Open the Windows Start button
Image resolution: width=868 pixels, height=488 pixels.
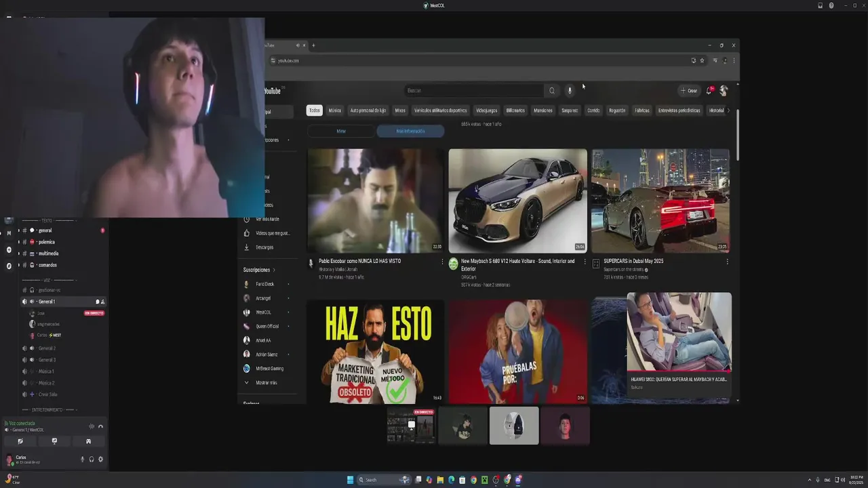350,480
